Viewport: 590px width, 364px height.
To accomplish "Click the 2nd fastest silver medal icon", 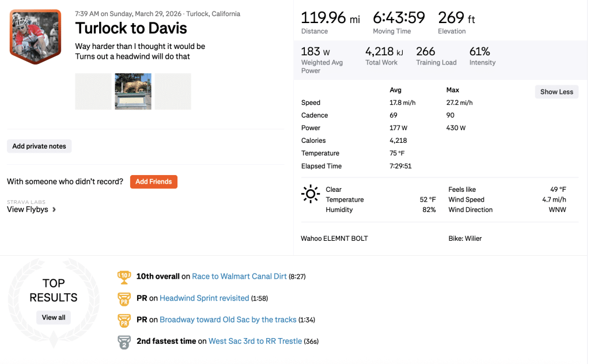I will (124, 342).
